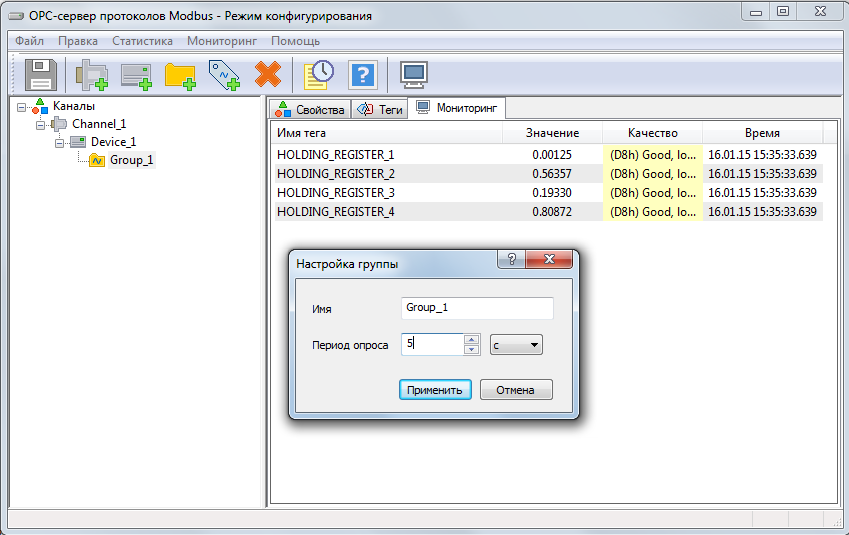
Task: Open the Файл menu
Action: (29, 41)
